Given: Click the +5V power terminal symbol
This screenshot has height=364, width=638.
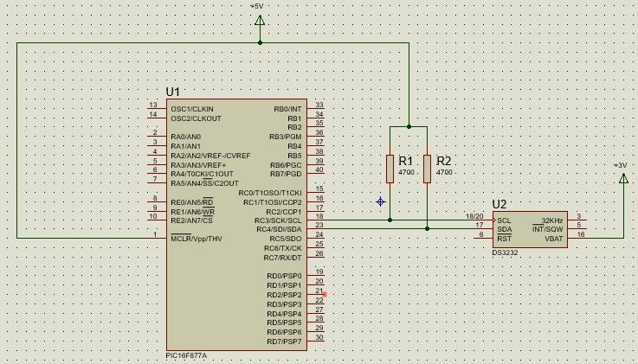Looking at the screenshot, I should [259, 19].
